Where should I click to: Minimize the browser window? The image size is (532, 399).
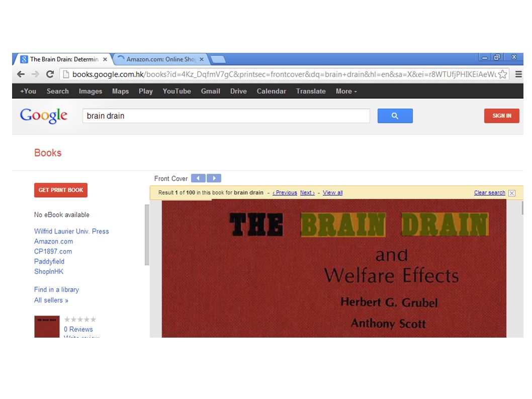coord(485,58)
